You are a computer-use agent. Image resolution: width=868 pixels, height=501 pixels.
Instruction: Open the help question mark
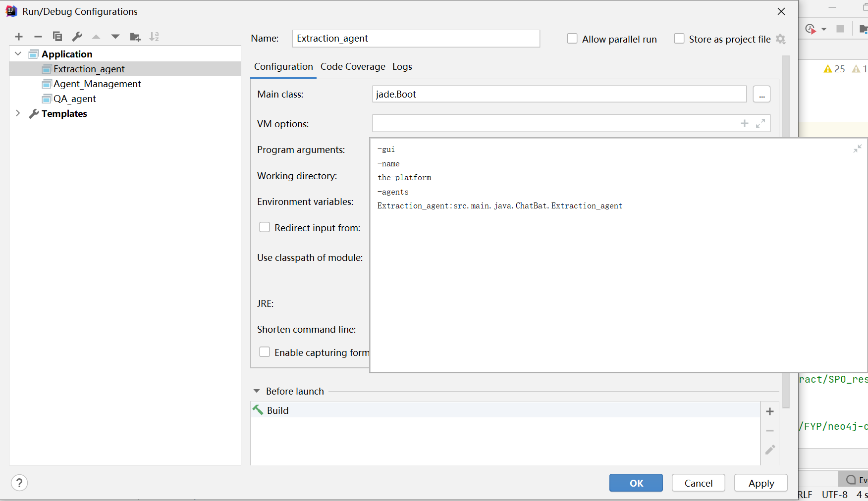19,483
